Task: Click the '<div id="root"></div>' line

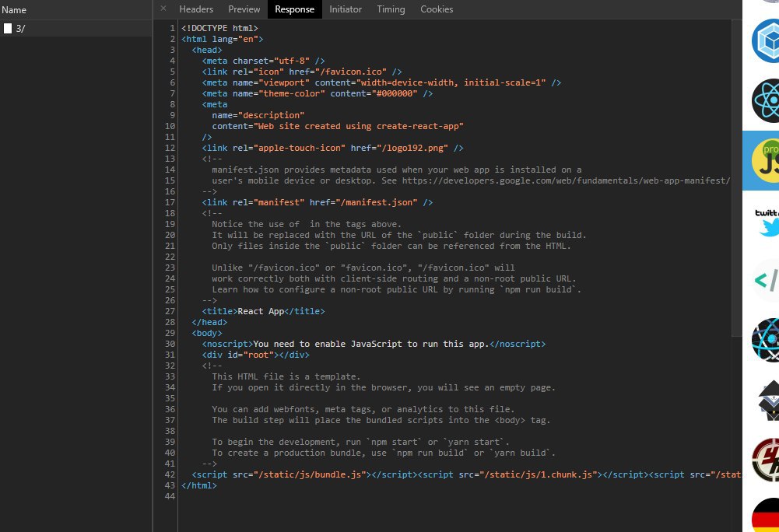Action: click(255, 355)
